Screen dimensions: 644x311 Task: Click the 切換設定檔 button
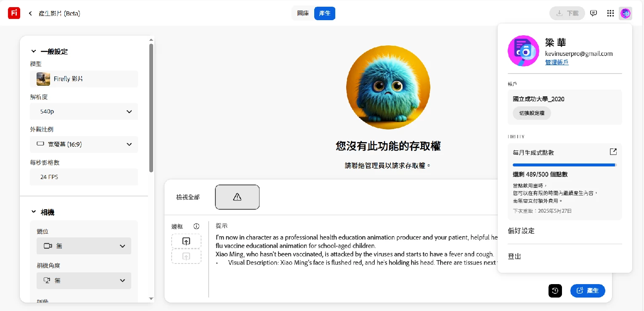(532, 113)
